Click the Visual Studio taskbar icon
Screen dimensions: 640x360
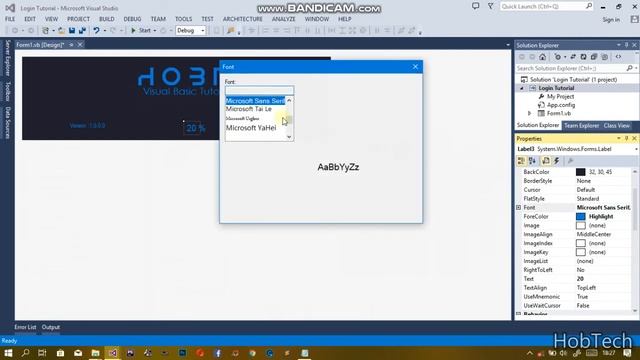coord(113,353)
